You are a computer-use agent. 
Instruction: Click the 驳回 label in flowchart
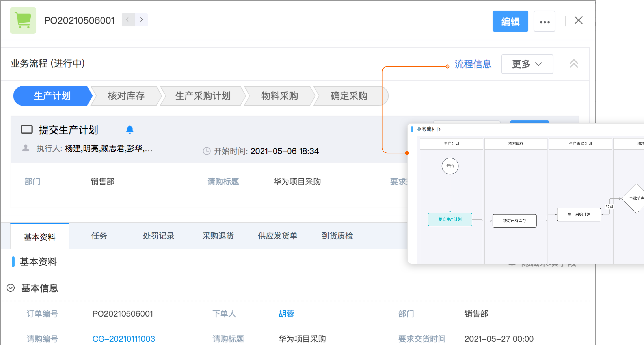coord(609,206)
